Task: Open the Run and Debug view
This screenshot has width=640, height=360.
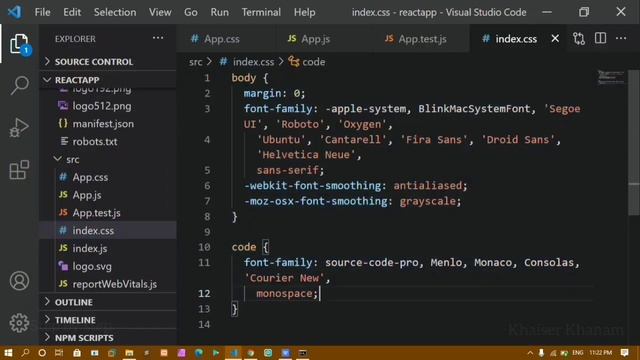Action: tap(19, 127)
